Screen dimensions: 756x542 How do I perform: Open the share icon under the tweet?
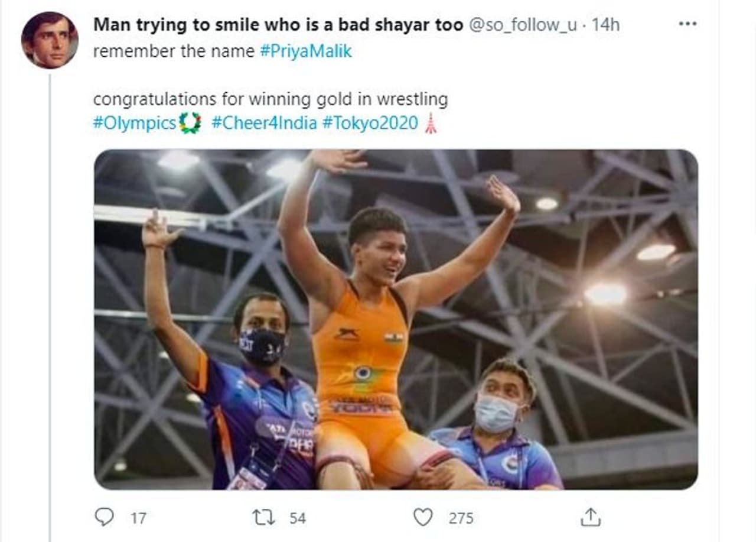click(x=590, y=518)
